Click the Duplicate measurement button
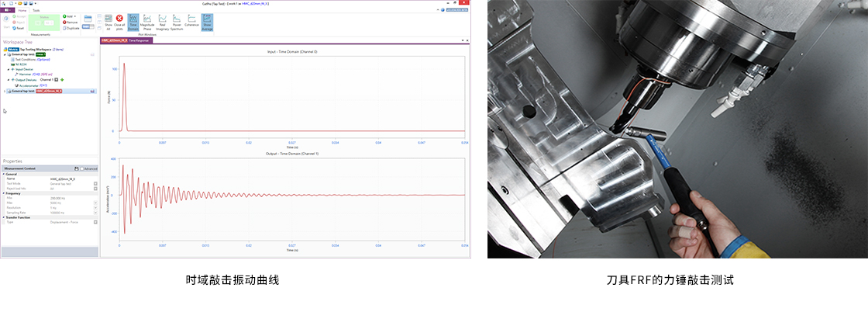The image size is (868, 312). coord(71,28)
